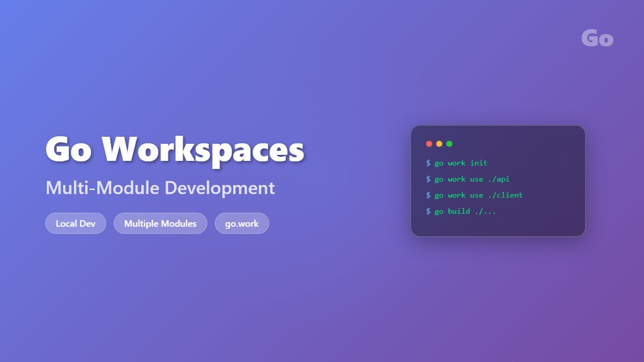The width and height of the screenshot is (644, 362).
Task: Click the 'go work init' command line
Action: click(x=457, y=163)
